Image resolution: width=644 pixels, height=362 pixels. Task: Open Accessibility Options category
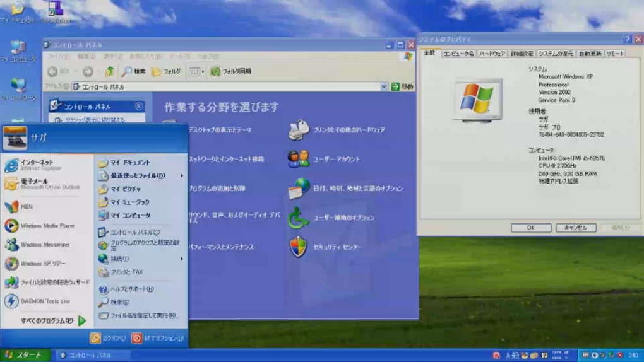[331, 218]
